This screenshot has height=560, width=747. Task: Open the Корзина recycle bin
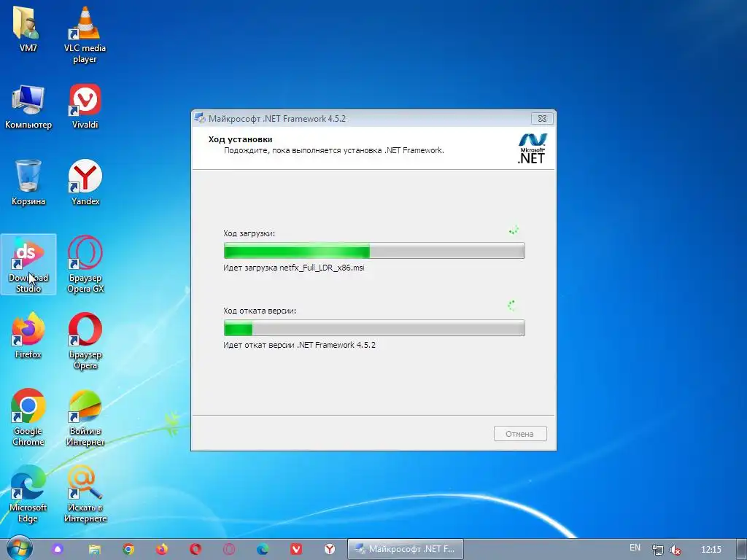tap(28, 183)
